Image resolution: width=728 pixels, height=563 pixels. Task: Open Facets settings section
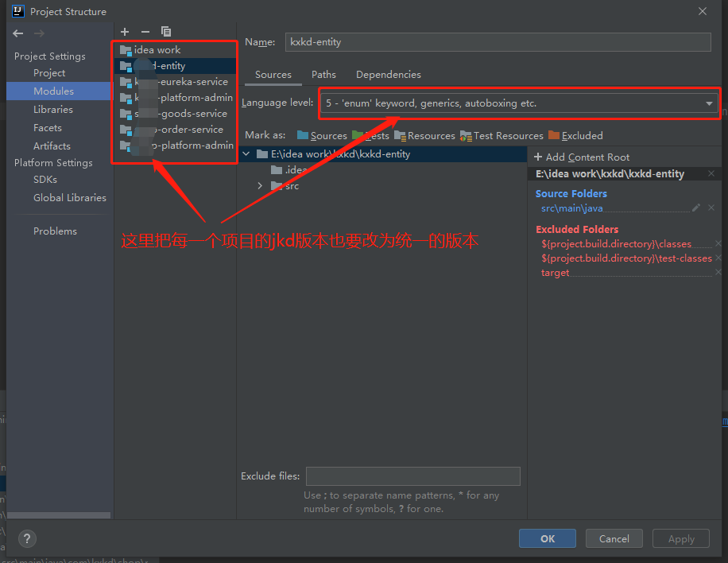point(48,128)
